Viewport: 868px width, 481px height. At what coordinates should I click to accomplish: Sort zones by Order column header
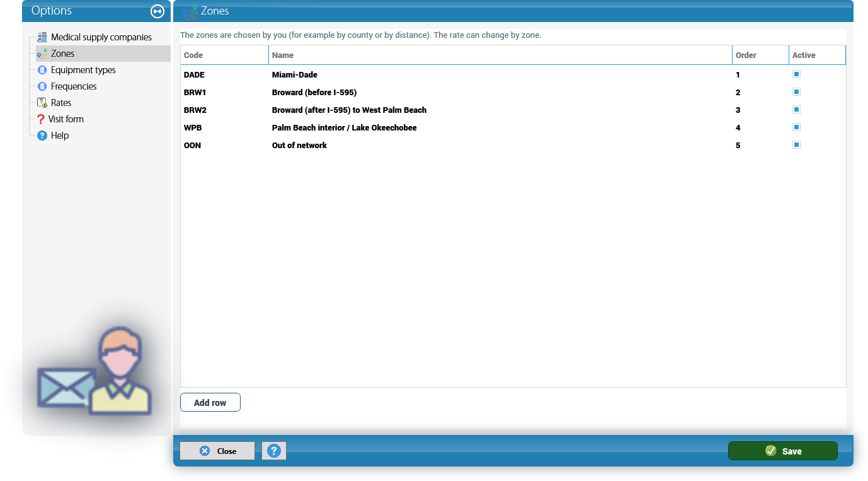[x=760, y=55]
